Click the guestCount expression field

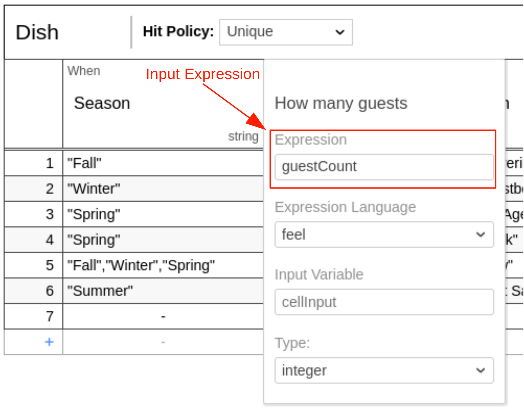[x=384, y=167]
